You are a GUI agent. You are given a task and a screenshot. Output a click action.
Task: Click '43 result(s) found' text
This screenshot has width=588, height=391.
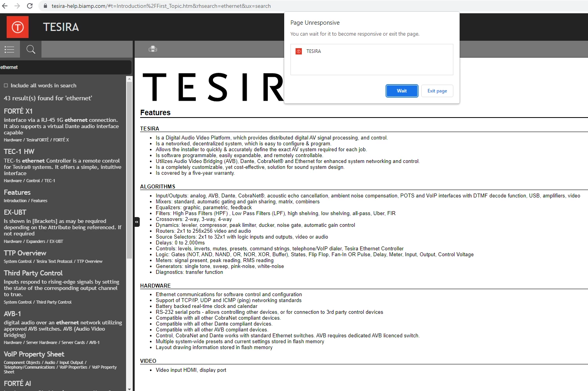pyautogui.click(x=48, y=98)
